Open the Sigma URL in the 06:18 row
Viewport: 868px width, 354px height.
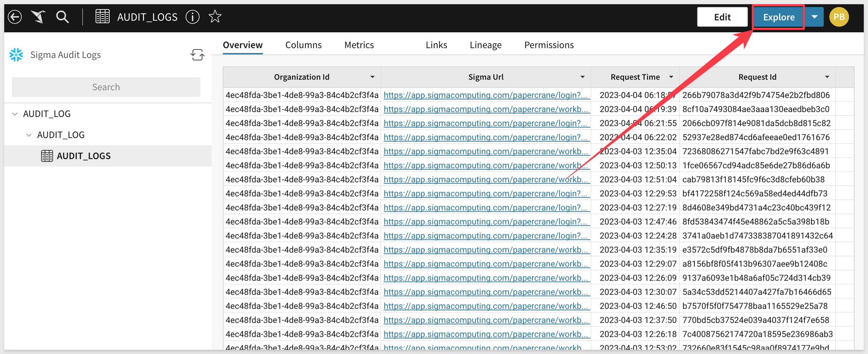click(486, 95)
